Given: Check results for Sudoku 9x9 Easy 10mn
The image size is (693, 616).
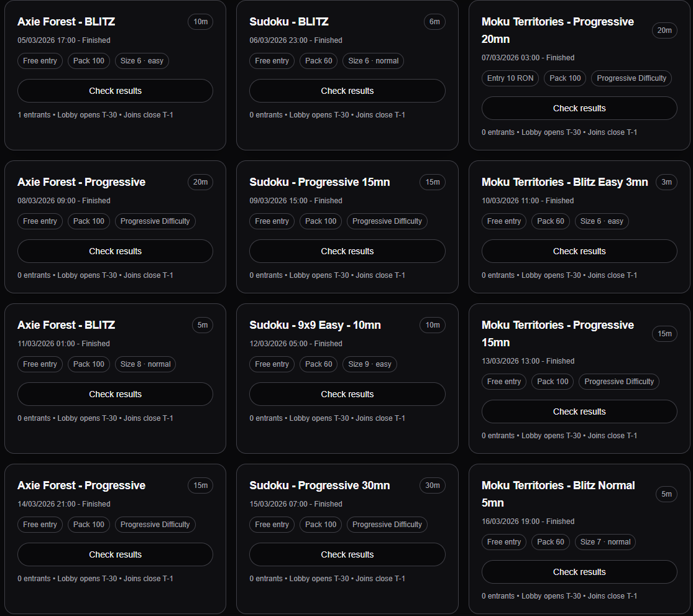Looking at the screenshot, I should coord(347,394).
